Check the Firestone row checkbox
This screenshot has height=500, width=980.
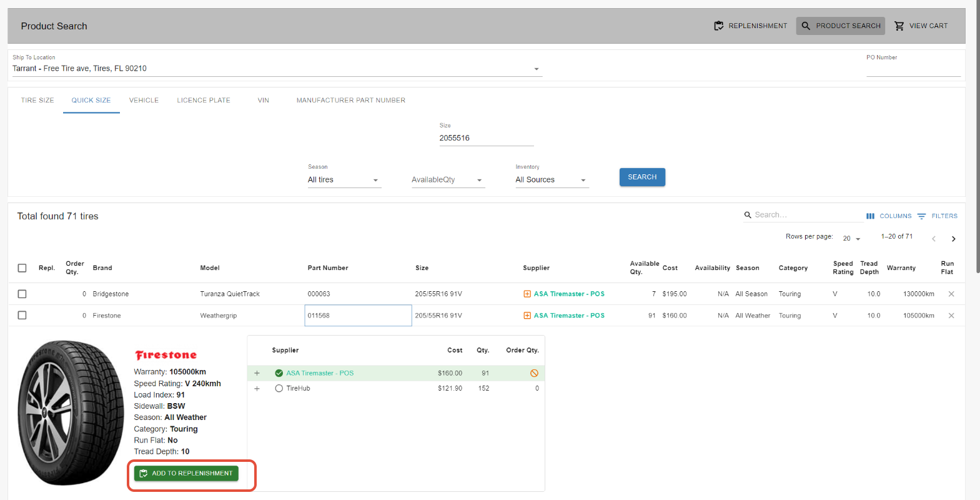pyautogui.click(x=22, y=316)
